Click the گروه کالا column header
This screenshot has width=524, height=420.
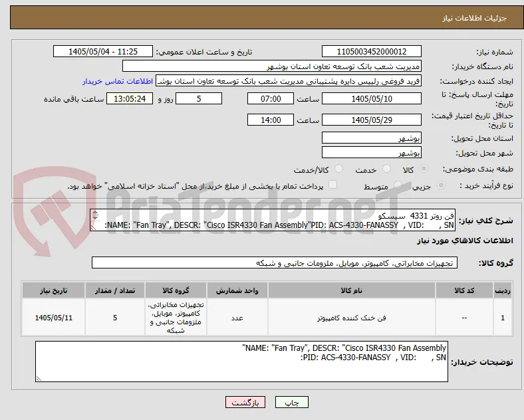pyautogui.click(x=176, y=290)
